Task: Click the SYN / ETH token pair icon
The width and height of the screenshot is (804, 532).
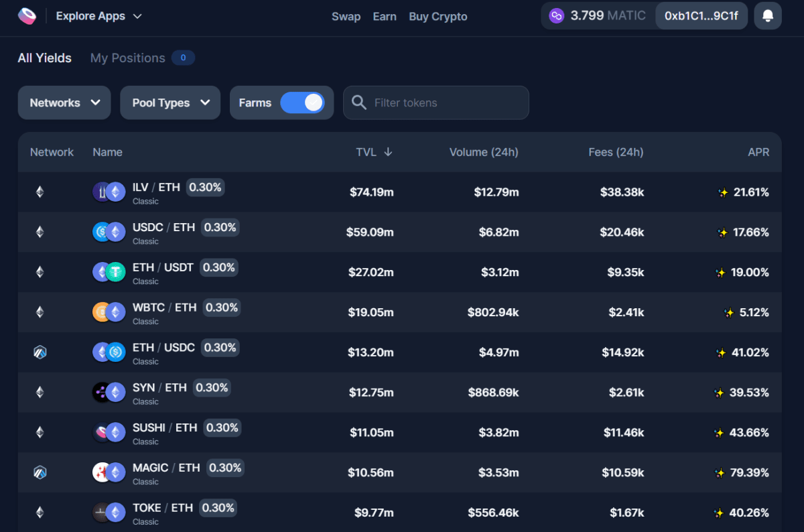Action: (x=109, y=393)
